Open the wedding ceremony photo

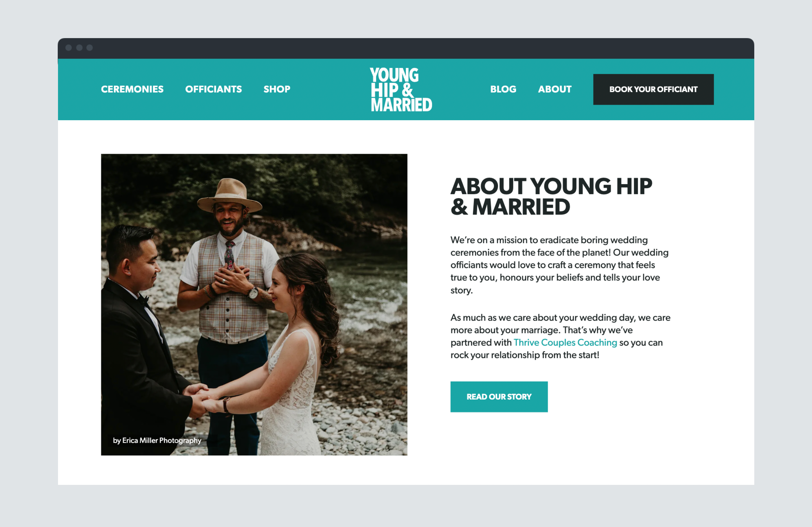(x=254, y=304)
